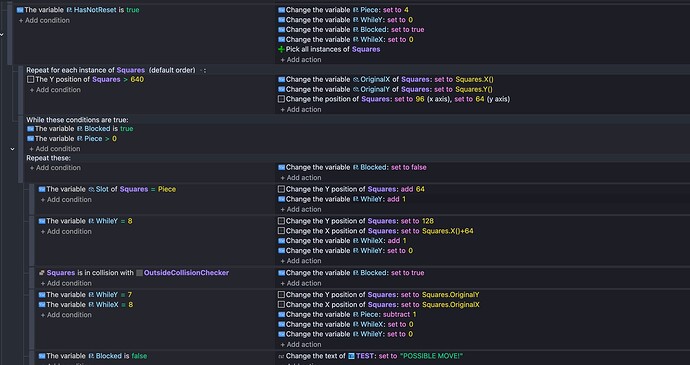Click icon of Y position set to Squares.OriginalY
Screen dimensions: 690x365
pyautogui.click(x=281, y=295)
